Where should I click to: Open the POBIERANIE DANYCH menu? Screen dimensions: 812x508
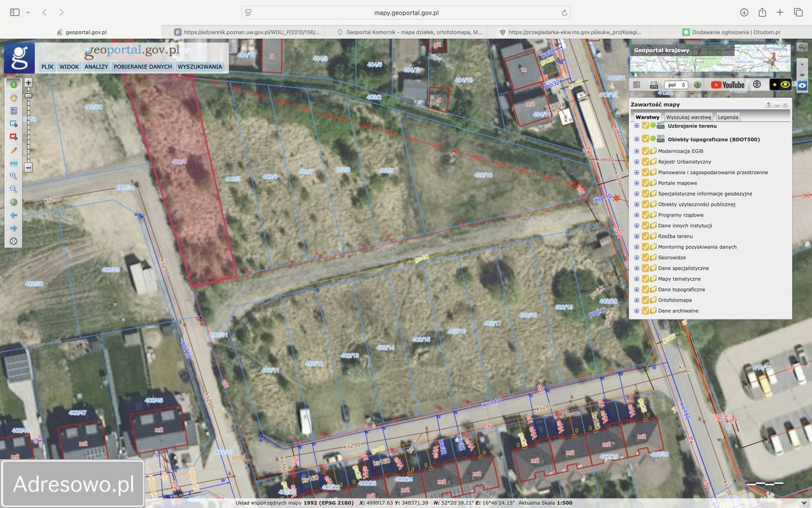coord(143,67)
